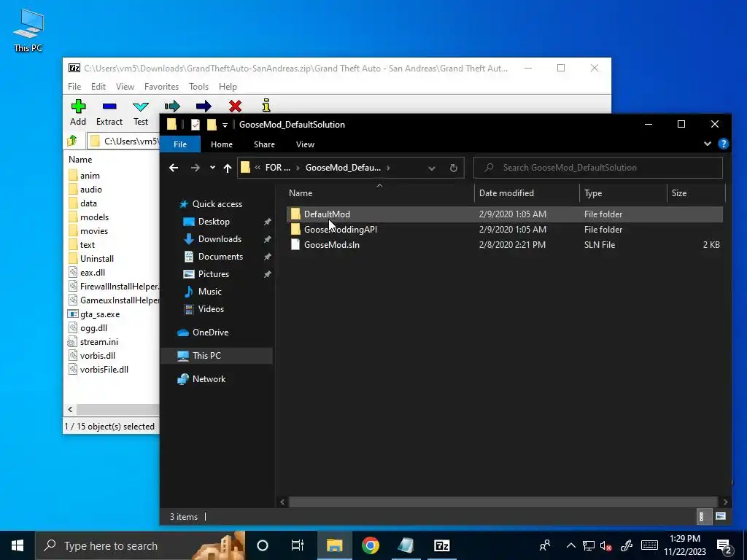Viewport: 747px width, 560px height.
Task: Go back in File Explorer
Action: [x=174, y=168]
